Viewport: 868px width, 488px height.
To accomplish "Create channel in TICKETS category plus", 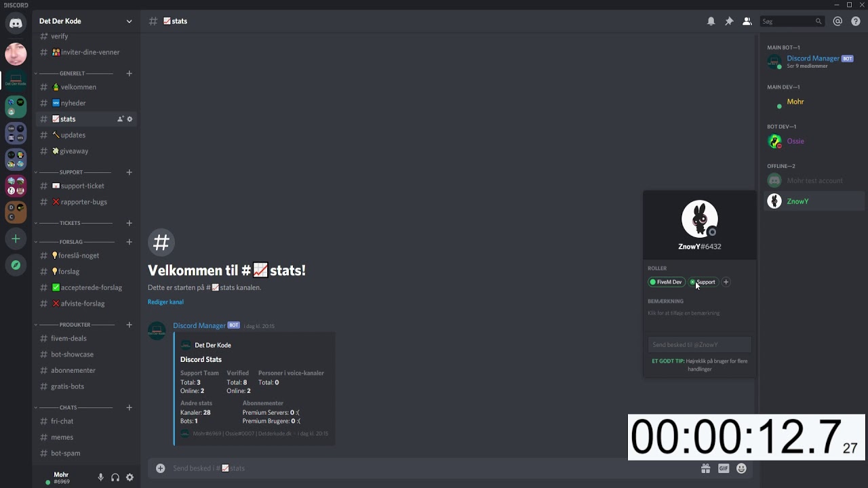I will 129,223.
